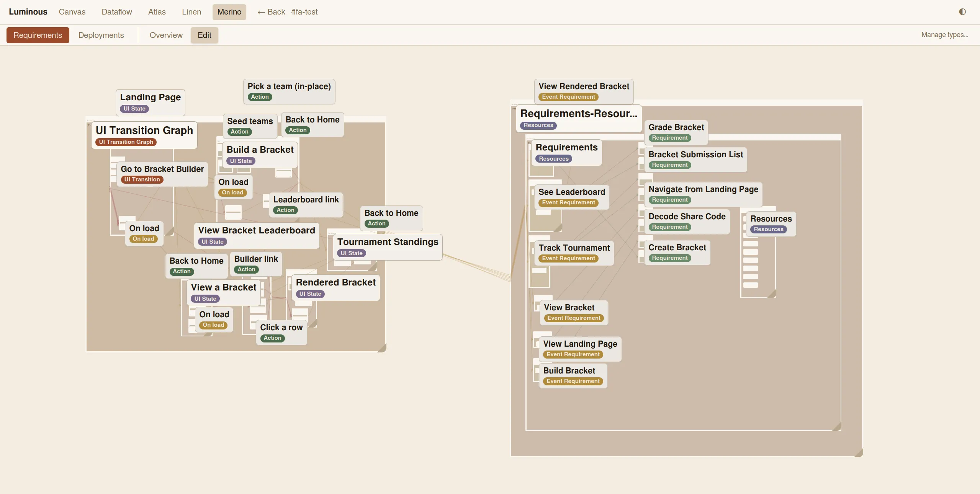Select the Landing Page UI State node
Screen dimensions: 980x494
click(151, 103)
